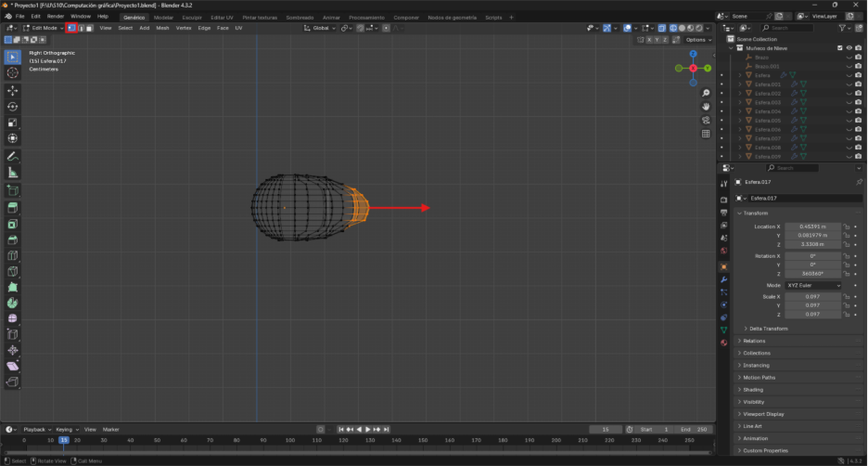Image resolution: width=868 pixels, height=466 pixels.
Task: Expand the Delta Transform section
Action: (768, 329)
